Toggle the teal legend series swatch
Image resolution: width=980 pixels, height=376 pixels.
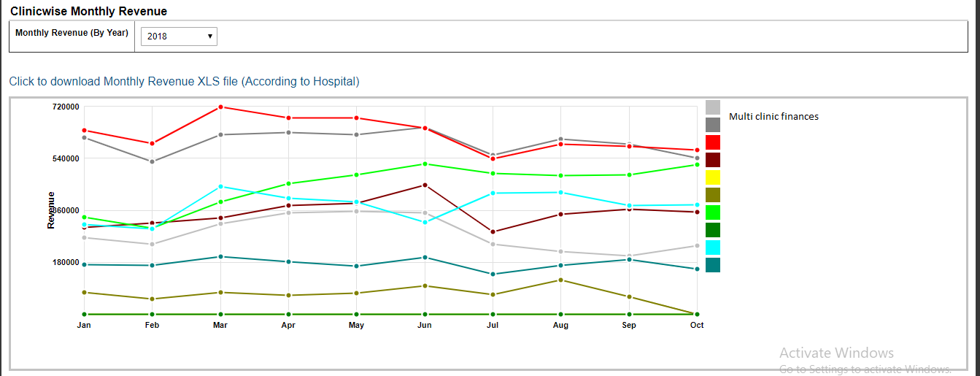pyautogui.click(x=713, y=265)
